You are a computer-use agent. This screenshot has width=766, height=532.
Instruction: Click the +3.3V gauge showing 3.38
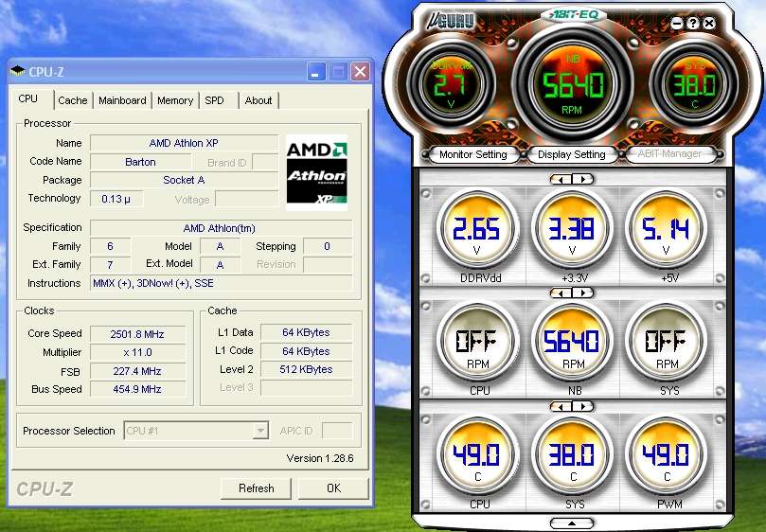point(572,231)
